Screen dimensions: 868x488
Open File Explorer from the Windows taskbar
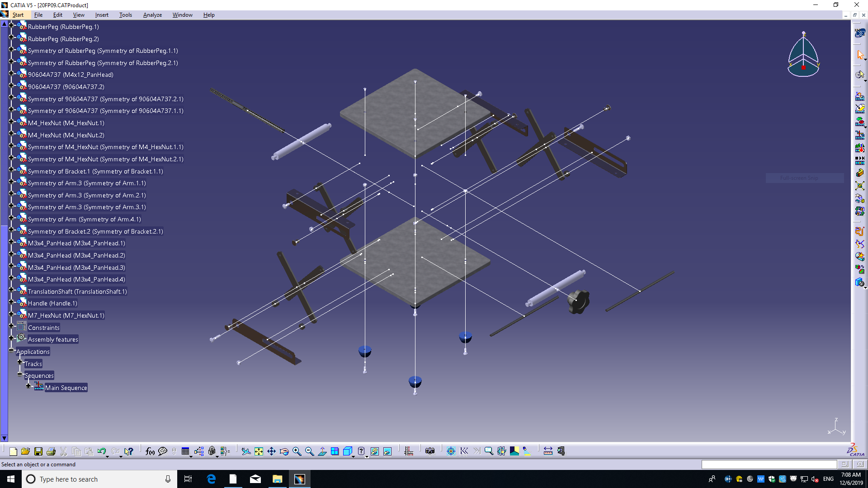pos(277,479)
